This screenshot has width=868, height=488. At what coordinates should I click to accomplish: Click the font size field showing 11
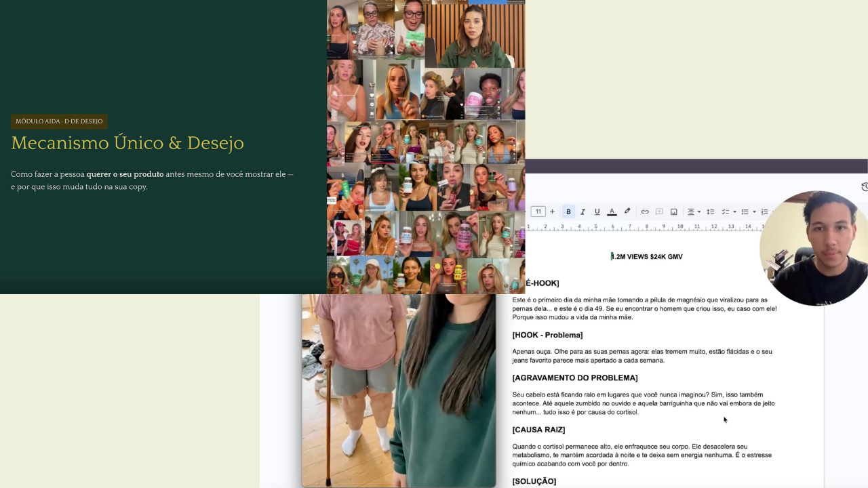pos(538,211)
